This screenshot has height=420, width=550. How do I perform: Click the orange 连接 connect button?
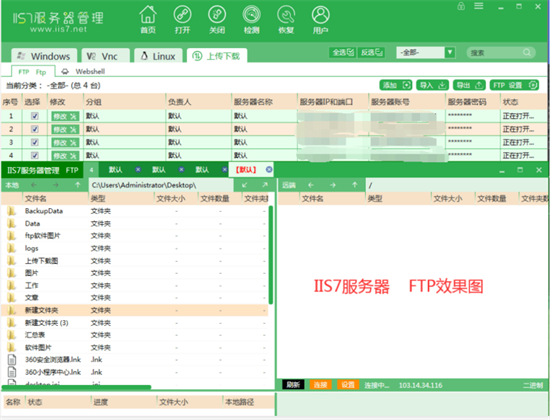(320, 385)
